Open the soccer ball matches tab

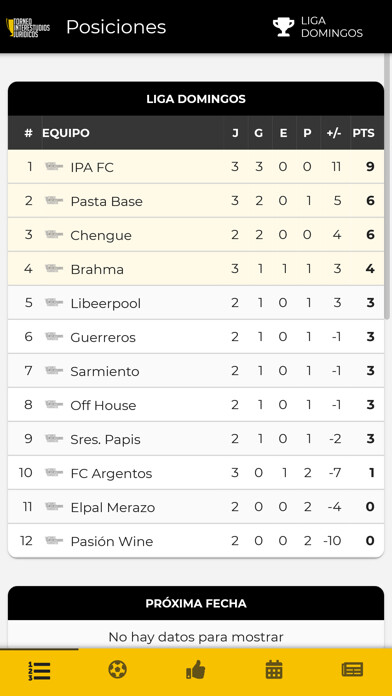coord(118,669)
